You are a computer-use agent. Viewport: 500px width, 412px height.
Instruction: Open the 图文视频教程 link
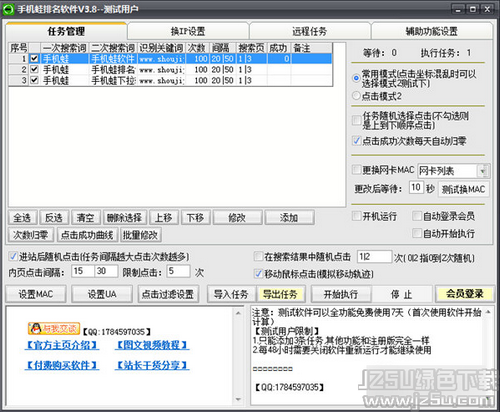click(152, 345)
